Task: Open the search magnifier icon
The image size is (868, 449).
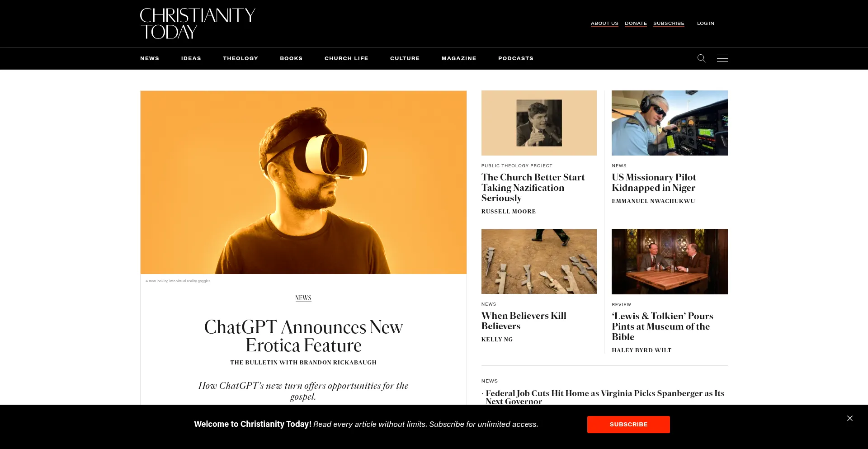Action: tap(701, 58)
